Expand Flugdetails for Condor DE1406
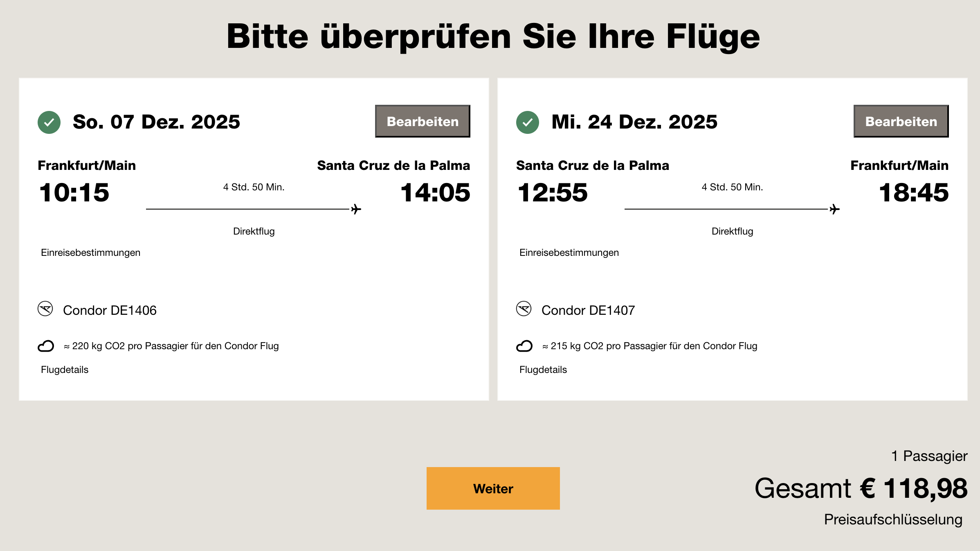980x551 pixels. click(x=65, y=370)
